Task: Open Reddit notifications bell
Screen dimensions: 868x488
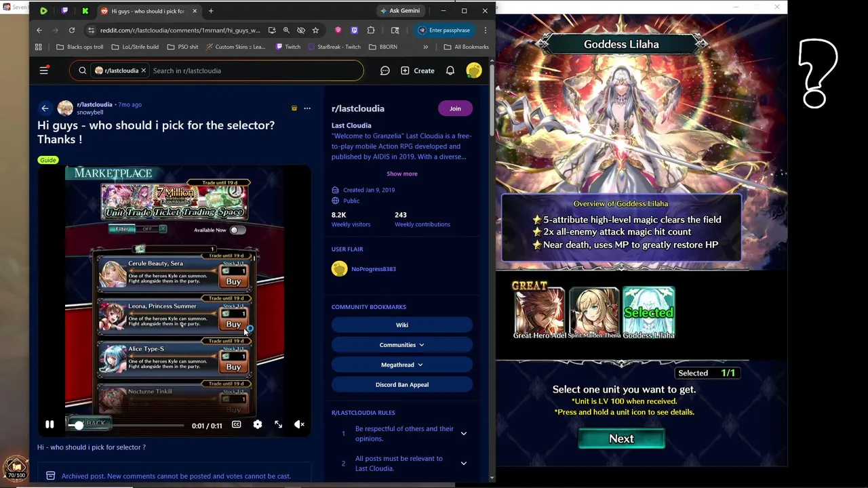Action: point(450,70)
